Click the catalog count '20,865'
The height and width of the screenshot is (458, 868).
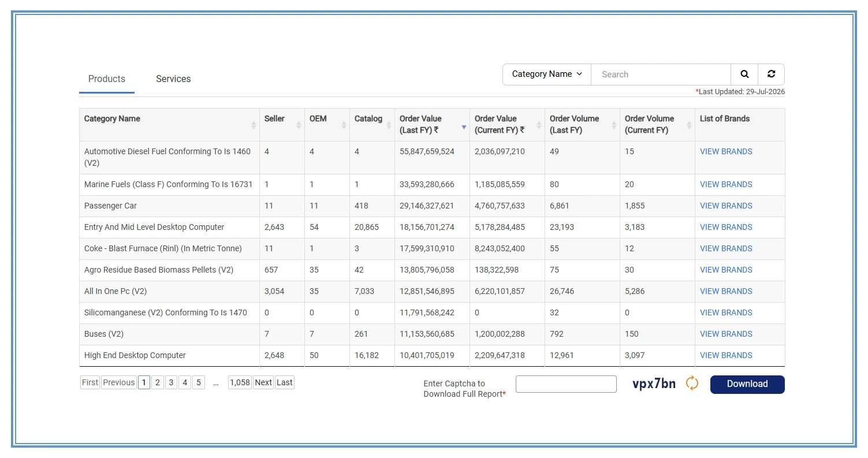[x=367, y=227]
